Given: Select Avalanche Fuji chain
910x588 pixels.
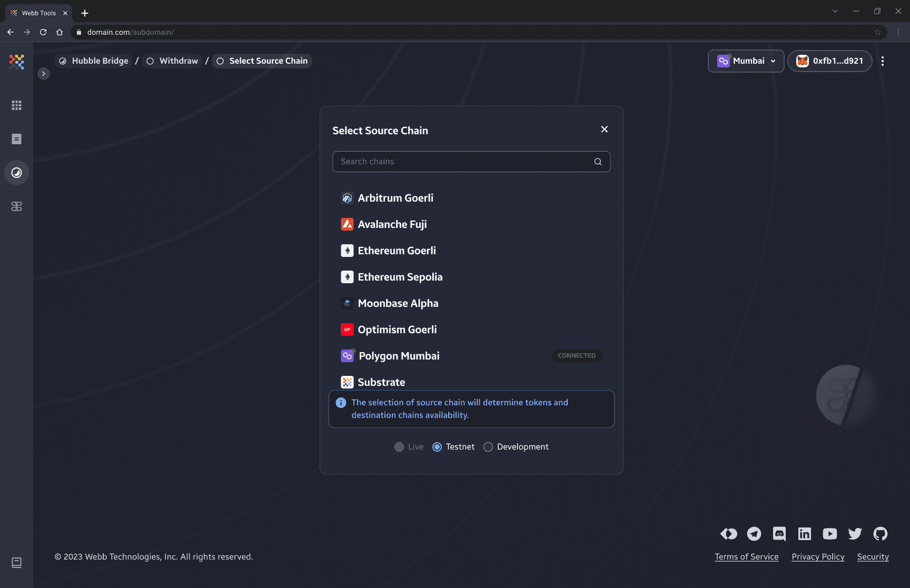Looking at the screenshot, I should (471, 224).
